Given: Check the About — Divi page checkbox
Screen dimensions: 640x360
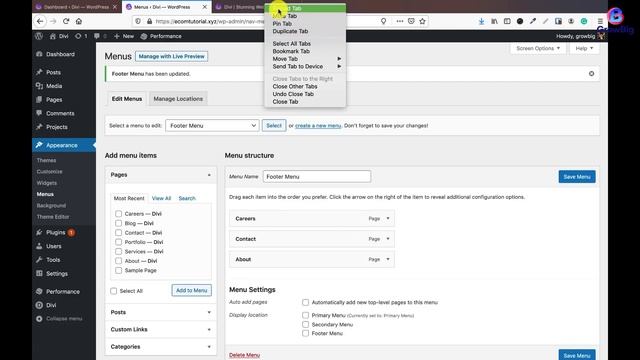Looking at the screenshot, I should pos(118,261).
